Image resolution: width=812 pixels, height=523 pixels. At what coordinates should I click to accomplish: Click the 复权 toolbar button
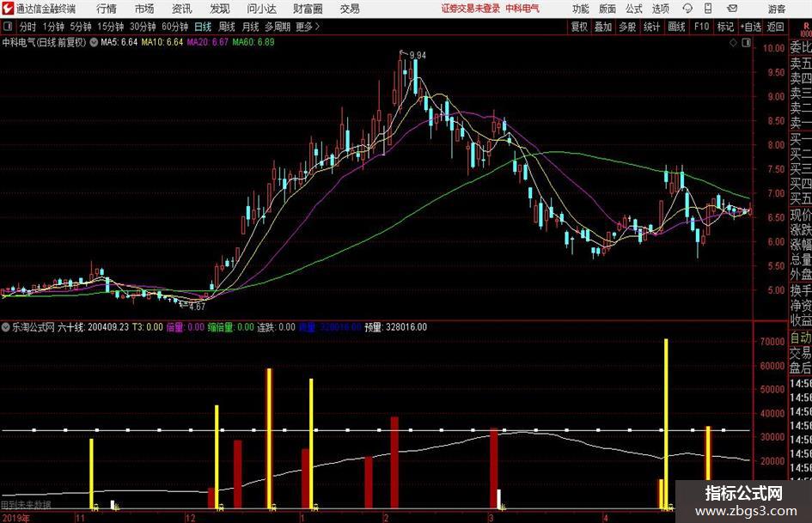click(x=578, y=27)
